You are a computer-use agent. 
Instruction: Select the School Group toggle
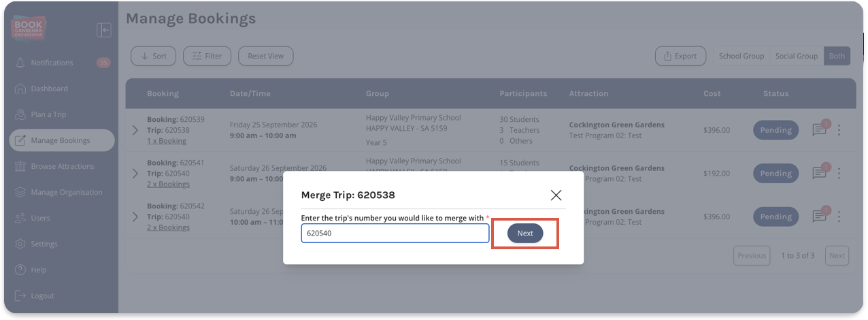coord(741,56)
